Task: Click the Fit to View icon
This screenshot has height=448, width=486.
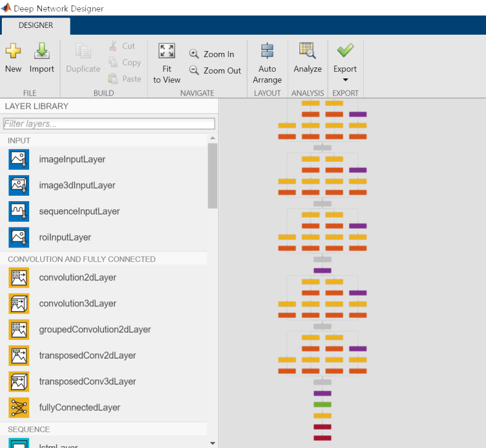Action: pos(166,50)
